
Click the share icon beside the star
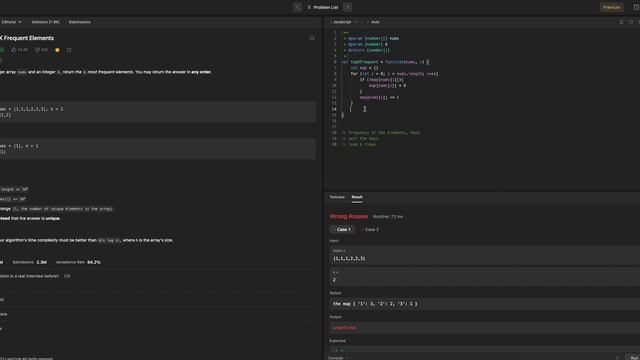[69, 50]
